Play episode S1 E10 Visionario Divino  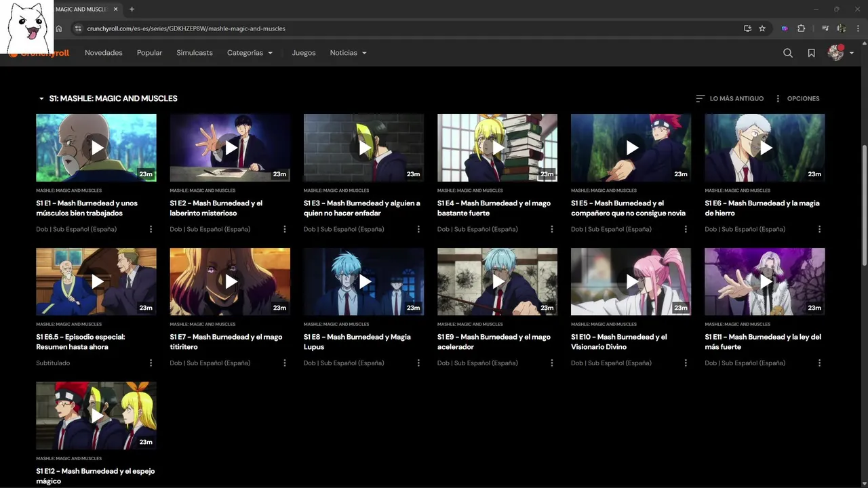(631, 281)
